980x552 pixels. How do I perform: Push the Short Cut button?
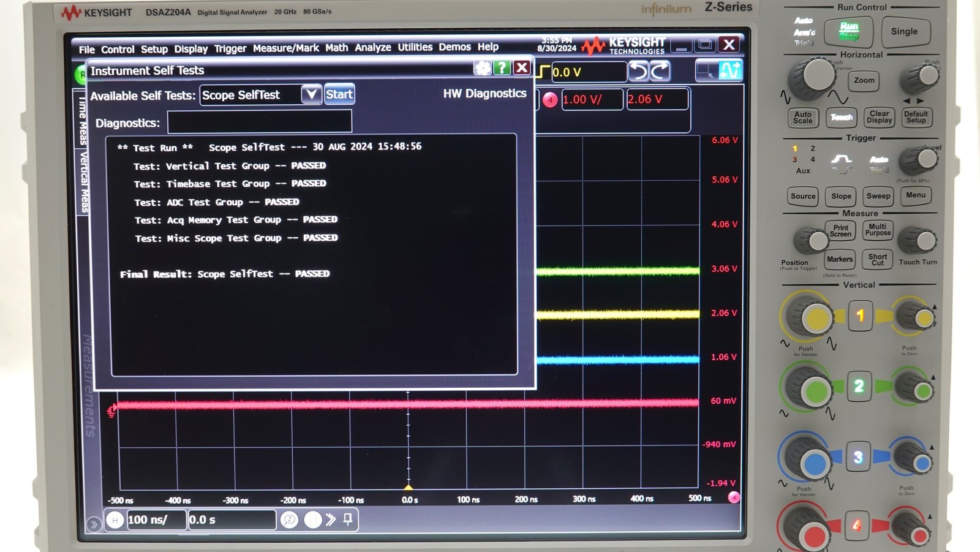pos(878,259)
